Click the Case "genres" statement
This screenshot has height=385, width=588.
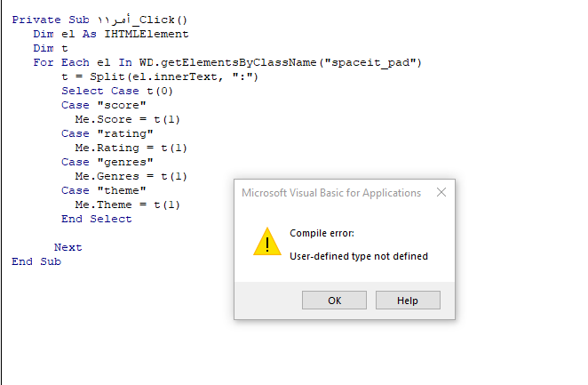click(107, 162)
